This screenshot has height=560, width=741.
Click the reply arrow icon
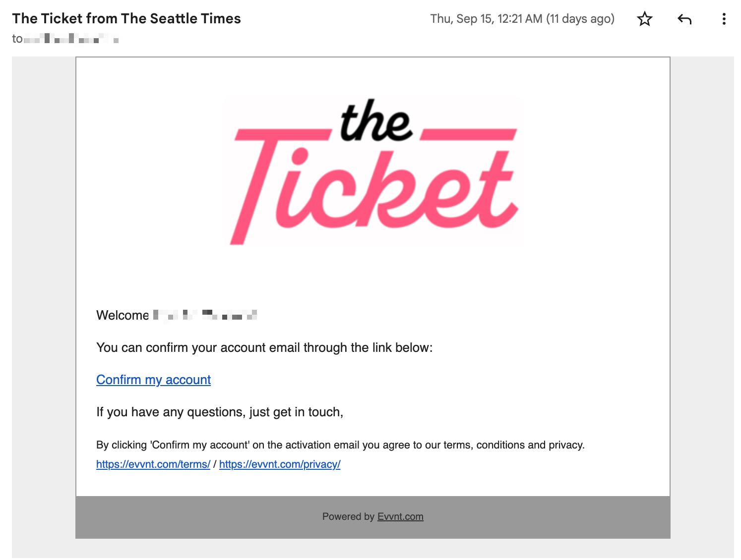(x=684, y=19)
